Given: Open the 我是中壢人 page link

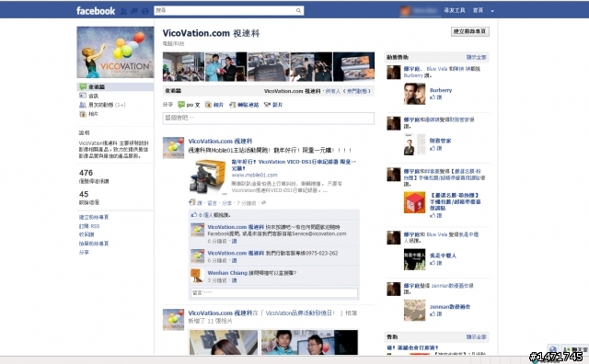Looking at the screenshot, I should (x=443, y=256).
